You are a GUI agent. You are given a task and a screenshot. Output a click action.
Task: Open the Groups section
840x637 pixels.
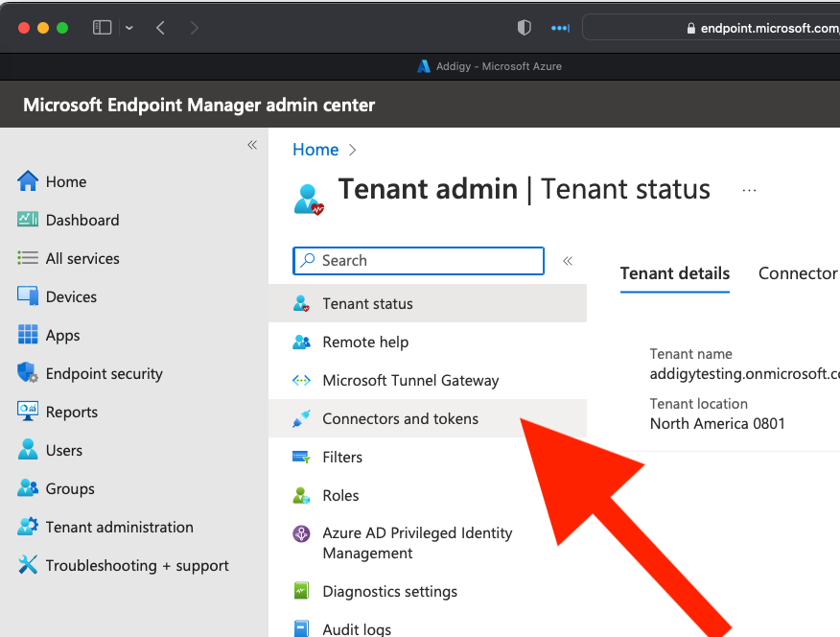66,488
